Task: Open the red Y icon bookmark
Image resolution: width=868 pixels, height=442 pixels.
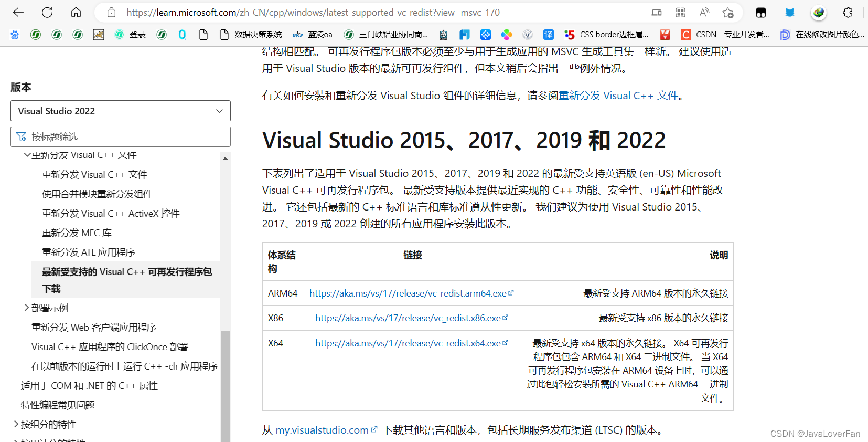Action: (x=665, y=35)
